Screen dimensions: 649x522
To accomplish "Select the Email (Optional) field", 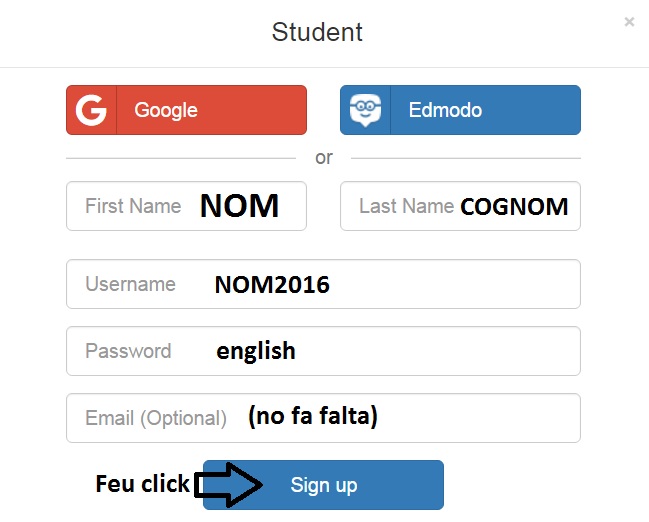I will pos(155,419).
